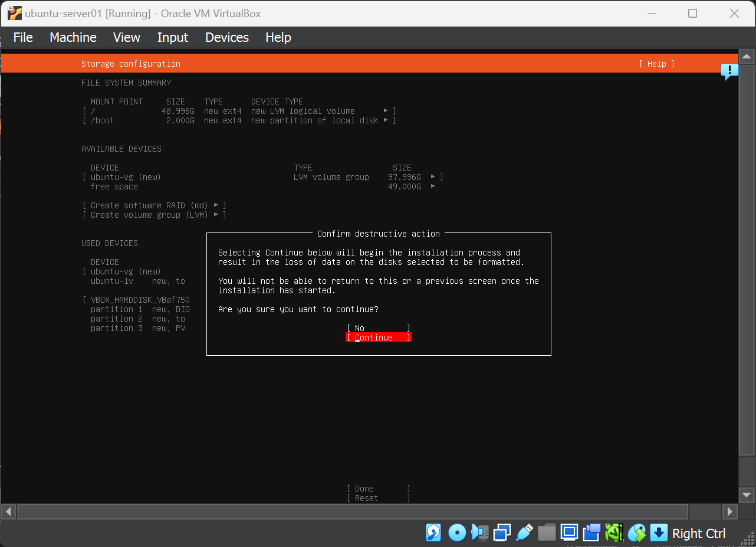Click the blue notification bubble icon
756x547 pixels.
click(729, 71)
